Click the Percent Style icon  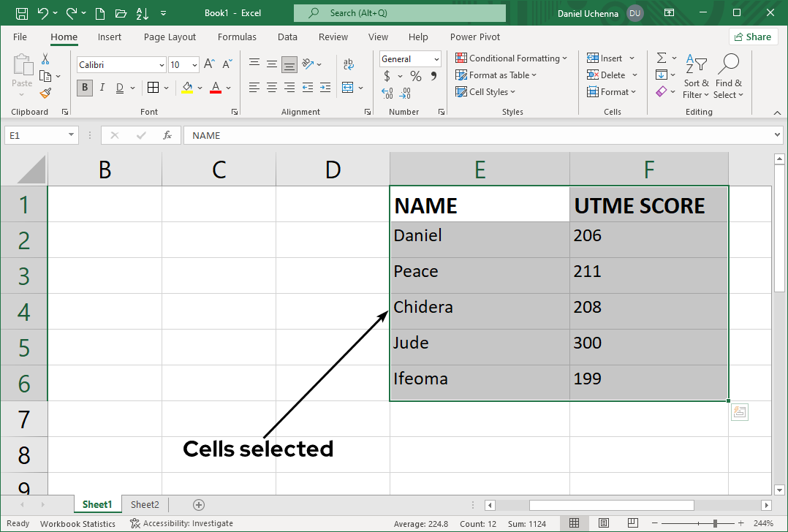point(415,76)
